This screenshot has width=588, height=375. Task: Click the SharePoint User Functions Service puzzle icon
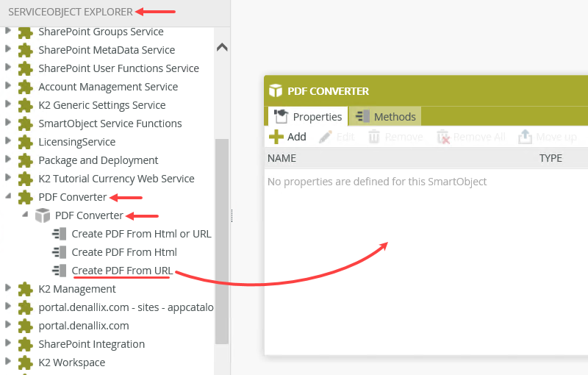point(26,68)
